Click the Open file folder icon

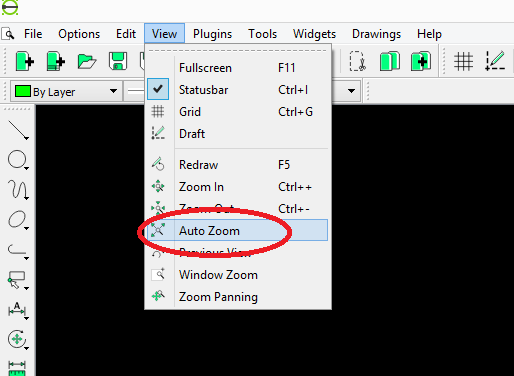click(87, 61)
